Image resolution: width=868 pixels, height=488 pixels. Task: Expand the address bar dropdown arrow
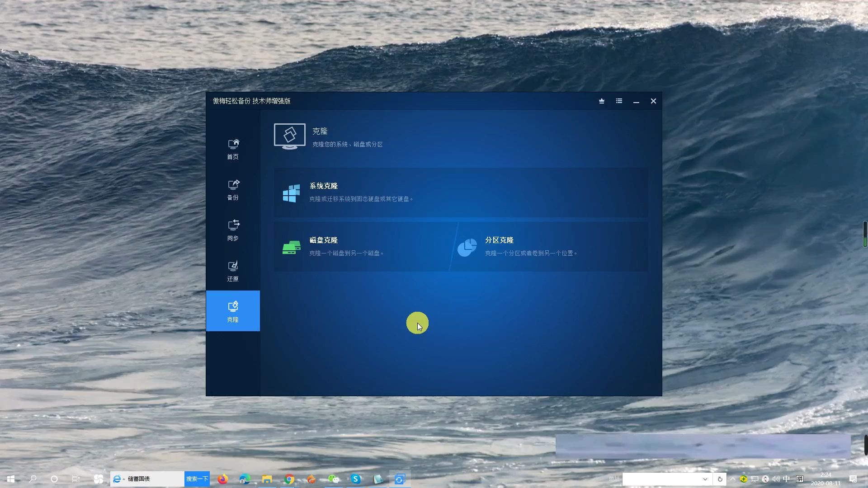tap(705, 479)
